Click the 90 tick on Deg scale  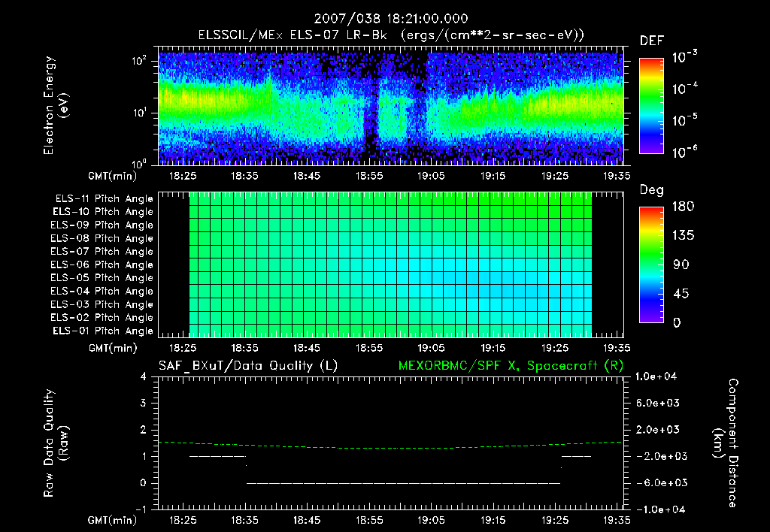point(681,265)
